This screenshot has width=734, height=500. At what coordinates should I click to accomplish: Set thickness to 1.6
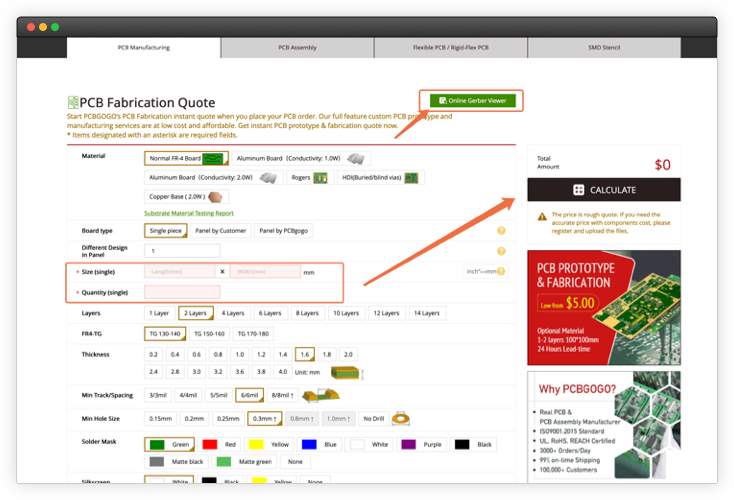pyautogui.click(x=305, y=354)
